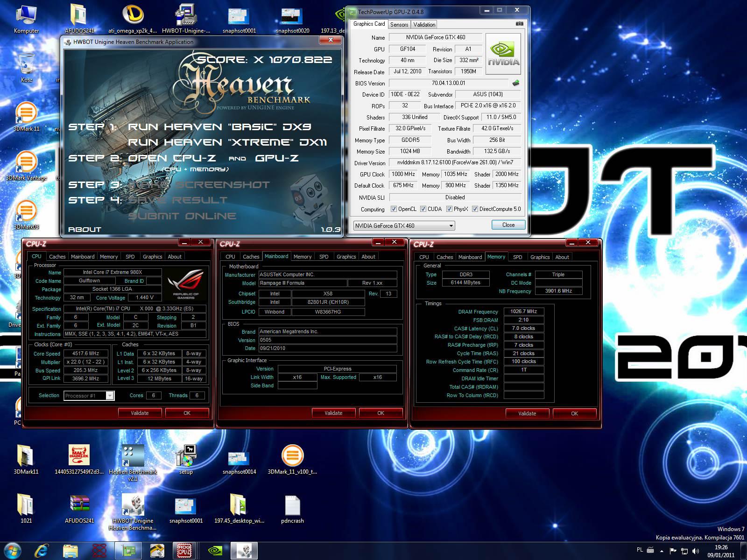Select the 3DMark11 folder icon
Screen dimensions: 747x560
[26, 460]
